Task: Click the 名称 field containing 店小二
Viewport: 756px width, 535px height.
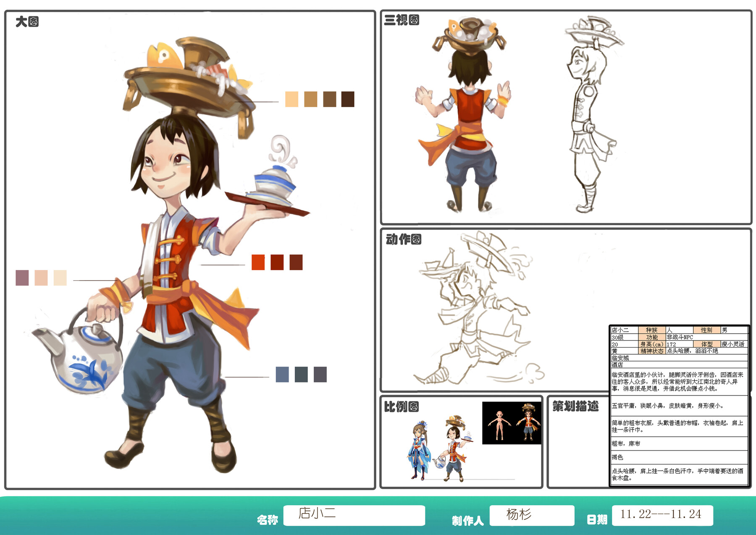Action: [x=354, y=515]
